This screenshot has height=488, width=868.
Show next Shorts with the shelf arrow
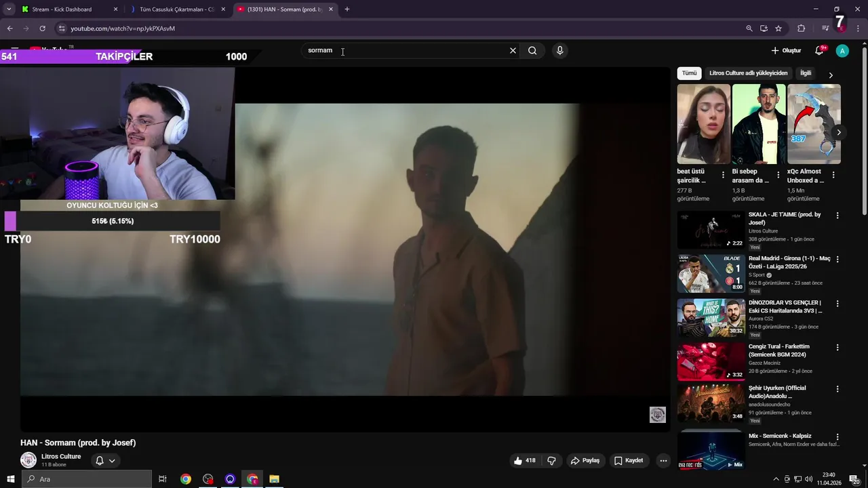point(839,132)
